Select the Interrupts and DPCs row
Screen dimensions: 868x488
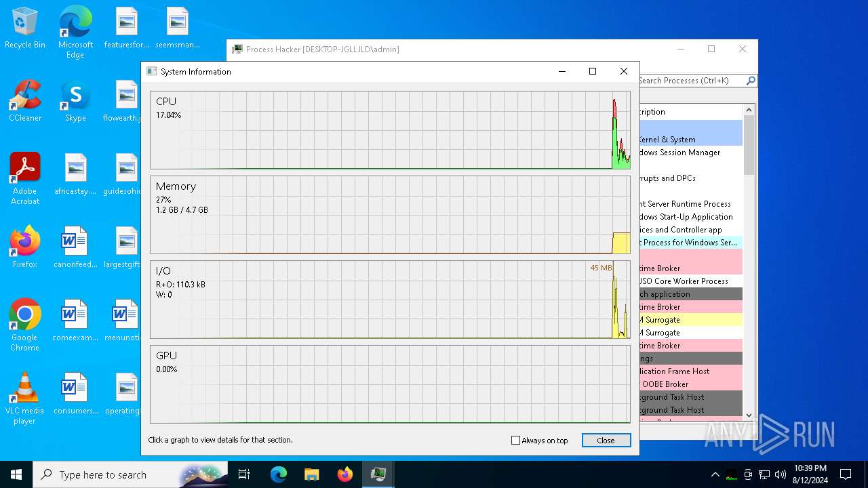[x=691, y=178]
